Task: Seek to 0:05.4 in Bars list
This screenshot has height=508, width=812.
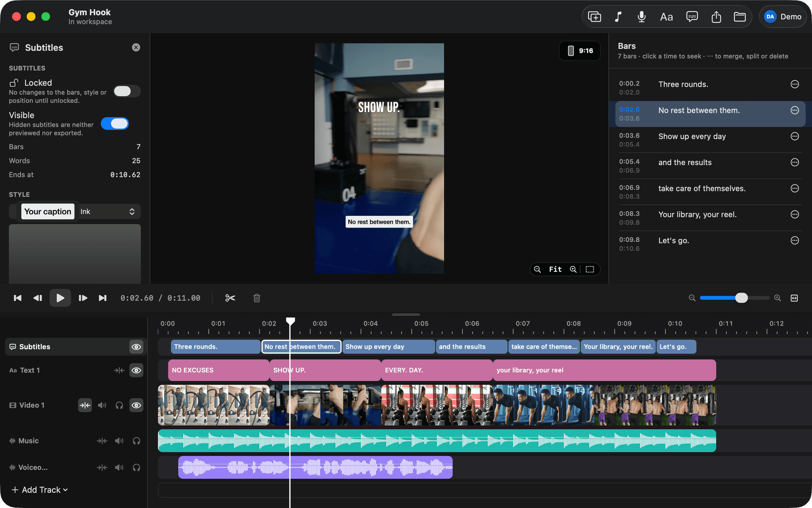Action: [x=629, y=161]
